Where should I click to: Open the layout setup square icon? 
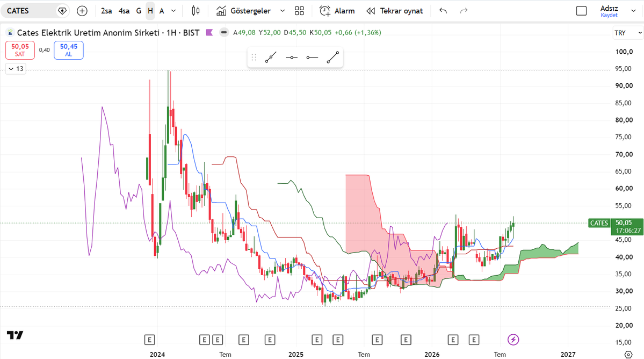(x=582, y=11)
